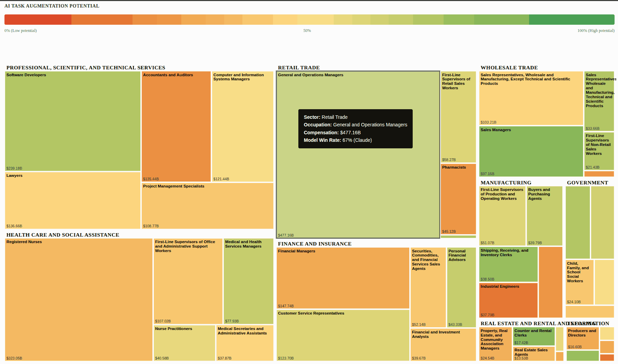Click the Lawyers treemap block
The width and height of the screenshot is (618, 364).
click(72, 200)
